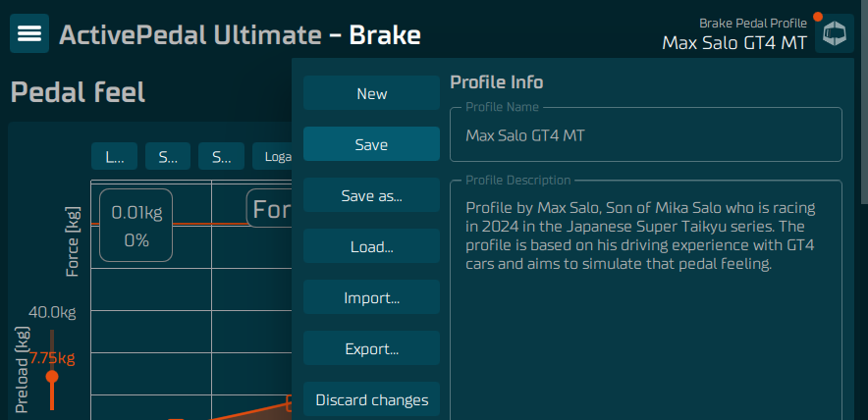Click the Save button
The image size is (868, 420).
pyautogui.click(x=371, y=144)
